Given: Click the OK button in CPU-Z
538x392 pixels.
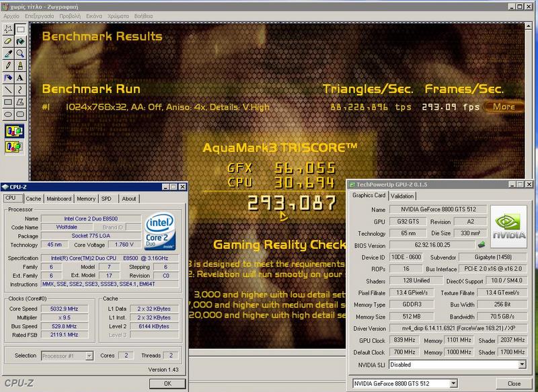Looking at the screenshot, I should [167, 383].
